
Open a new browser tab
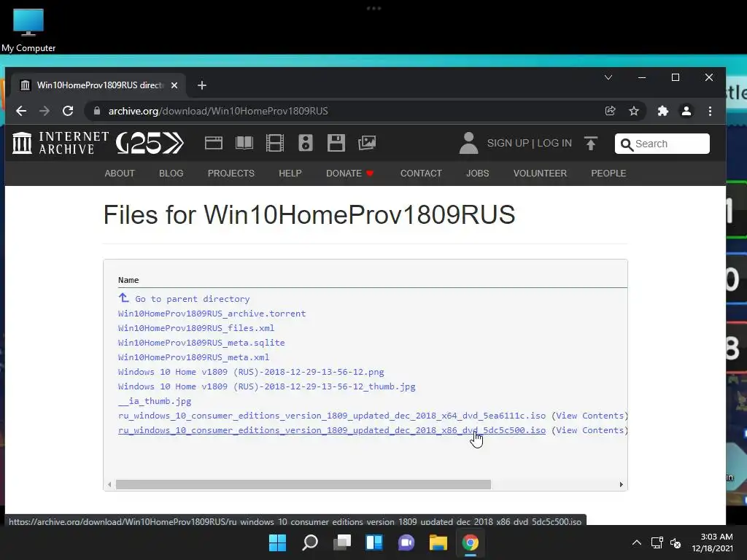tap(202, 85)
